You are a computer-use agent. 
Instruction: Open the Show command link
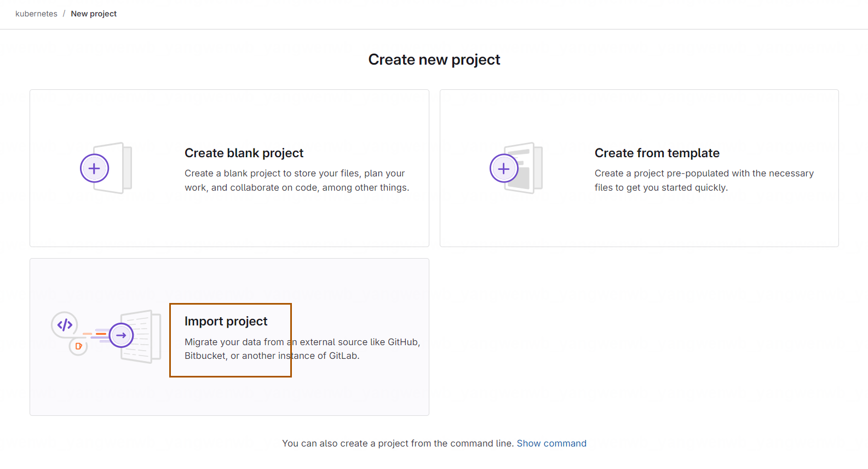point(551,443)
